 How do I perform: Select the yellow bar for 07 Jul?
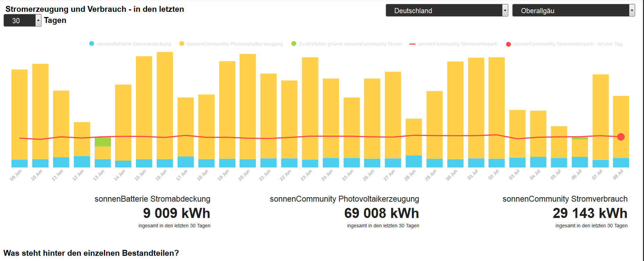601,117
